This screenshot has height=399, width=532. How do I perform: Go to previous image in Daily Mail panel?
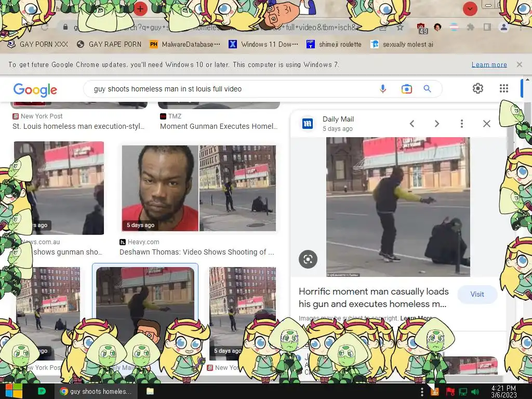412,124
